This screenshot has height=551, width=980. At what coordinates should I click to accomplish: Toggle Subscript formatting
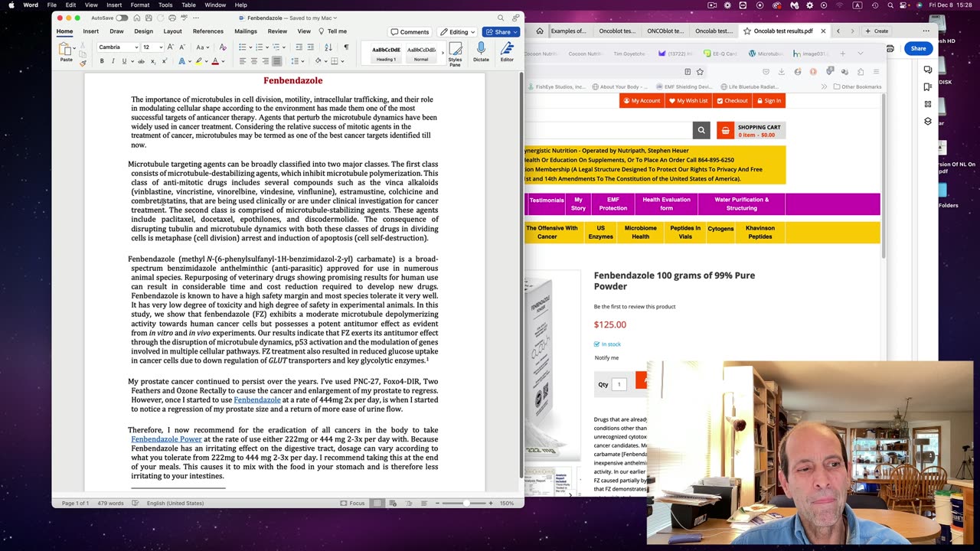tap(153, 61)
